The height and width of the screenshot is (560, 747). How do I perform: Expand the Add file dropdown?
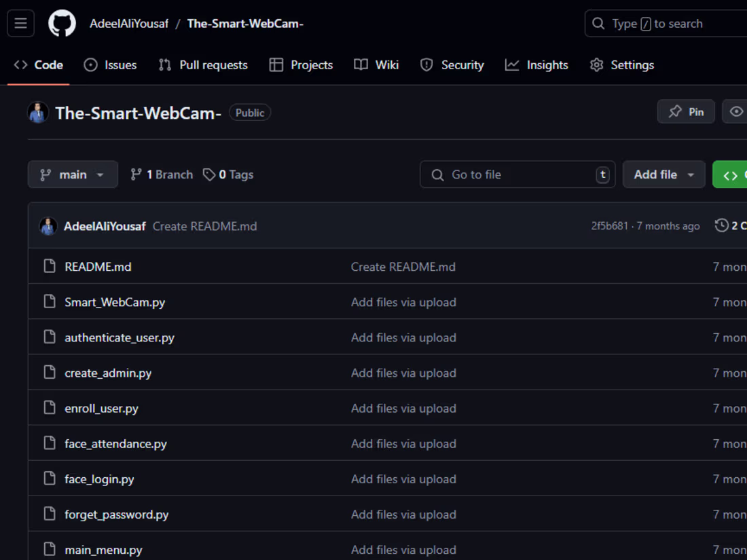(663, 174)
